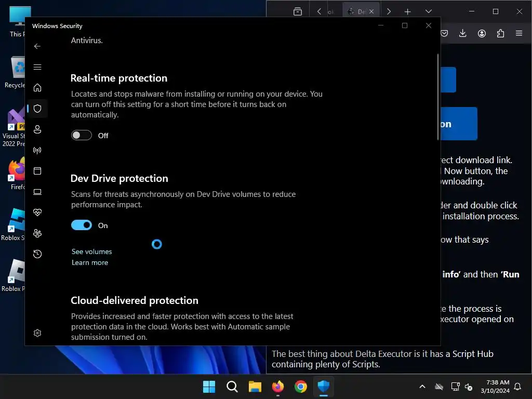Click the Cloud-delivered protection heading
532x399 pixels.
[135, 300]
